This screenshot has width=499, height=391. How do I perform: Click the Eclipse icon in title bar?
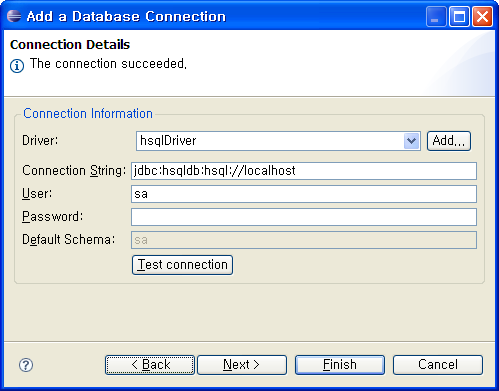coord(14,16)
